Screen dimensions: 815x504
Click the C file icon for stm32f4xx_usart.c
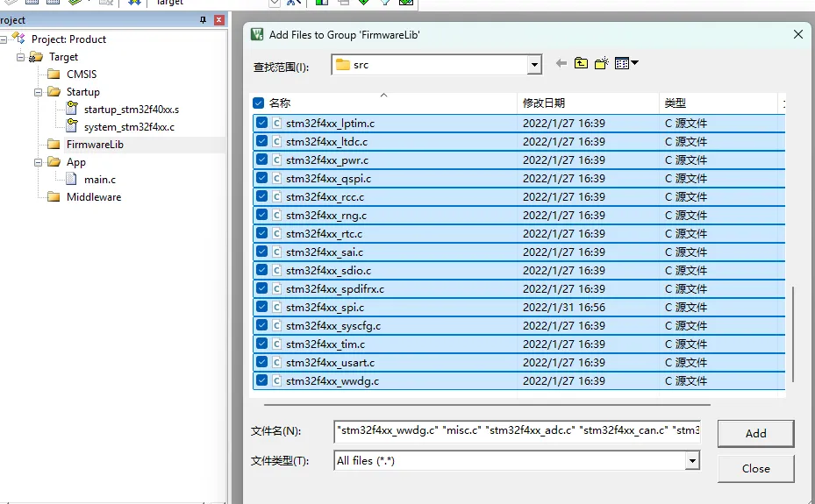(277, 362)
